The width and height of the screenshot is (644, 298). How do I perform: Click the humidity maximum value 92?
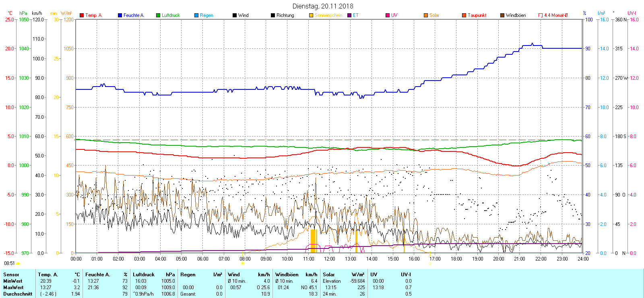pos(125,288)
